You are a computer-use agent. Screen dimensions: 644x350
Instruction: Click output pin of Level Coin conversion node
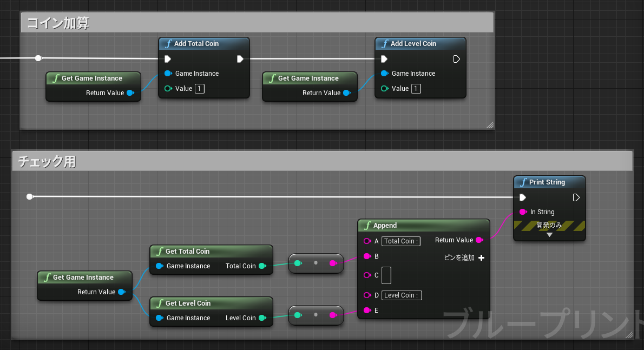pos(333,315)
